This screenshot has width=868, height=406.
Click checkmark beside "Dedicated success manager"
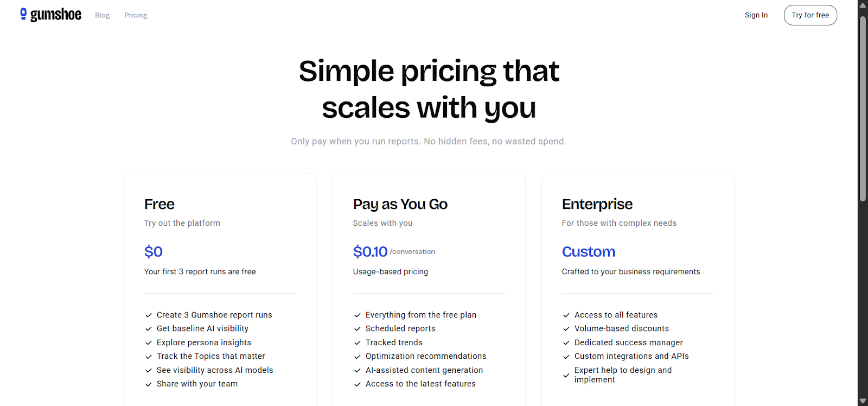pos(566,343)
